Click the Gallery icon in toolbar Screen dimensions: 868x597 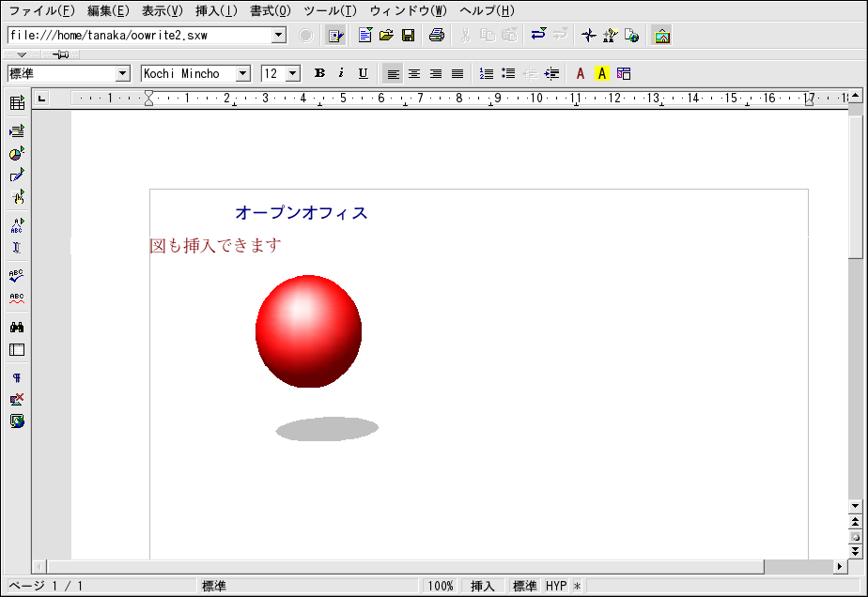pyautogui.click(x=662, y=36)
